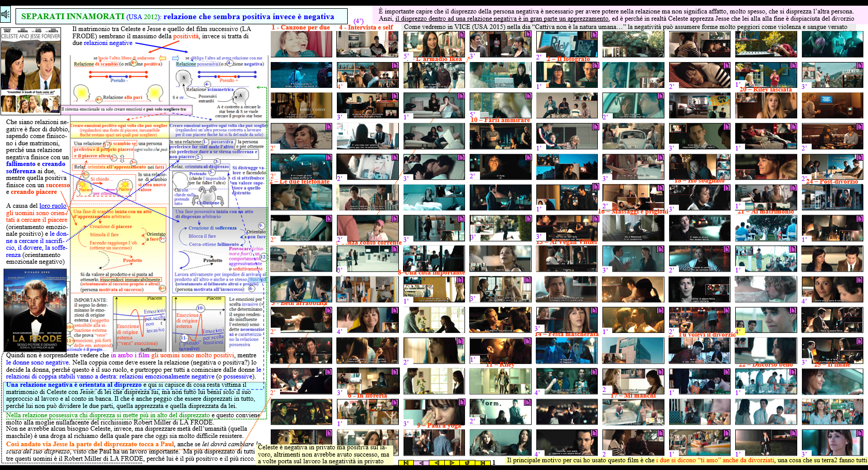
Task: Go to previous slide yellow arrow
Action: 437,463
